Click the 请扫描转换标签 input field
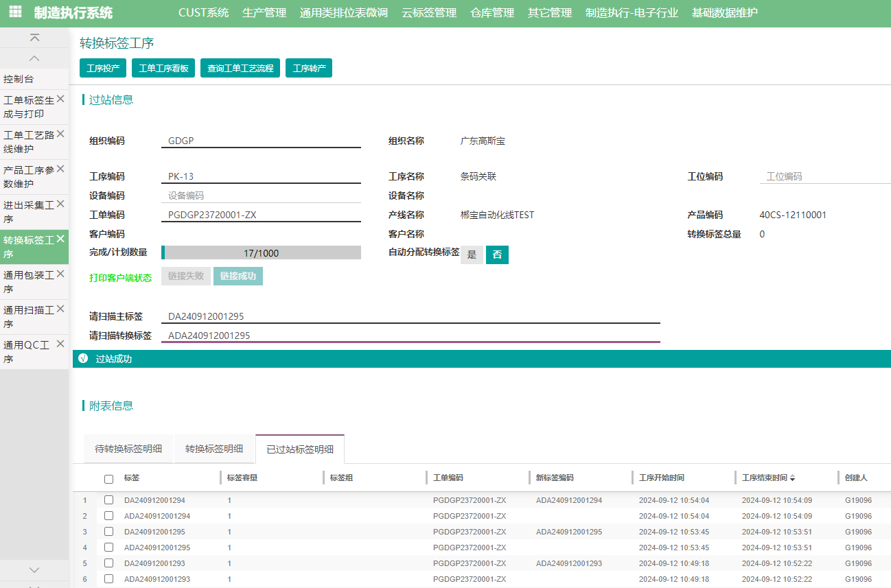 pos(410,336)
